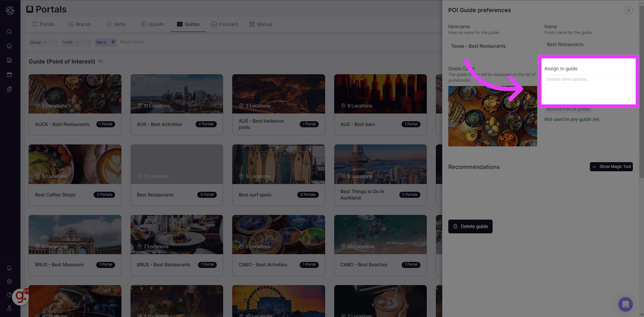Screen dimensions: 644x317
Task: Switch to the Upsells tab
Action: click(x=152, y=24)
